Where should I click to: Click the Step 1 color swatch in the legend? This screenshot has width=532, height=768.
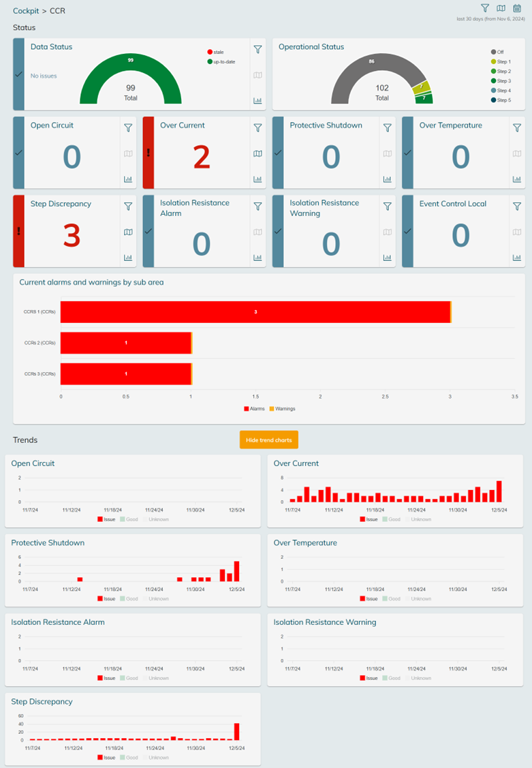tap(493, 61)
